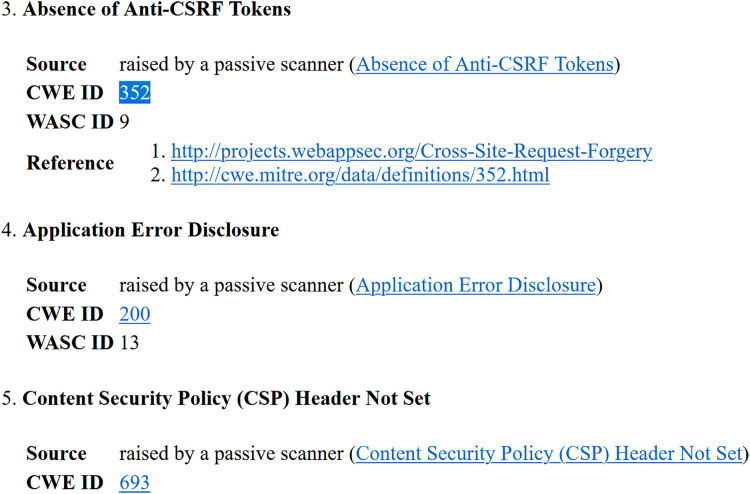This screenshot has height=494, width=750.
Task: Click the Reference label
Action: click(70, 164)
